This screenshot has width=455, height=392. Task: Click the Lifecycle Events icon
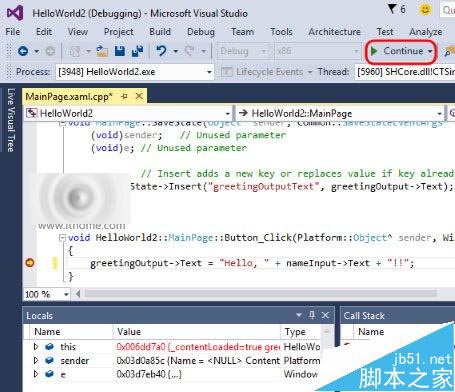[x=227, y=72]
